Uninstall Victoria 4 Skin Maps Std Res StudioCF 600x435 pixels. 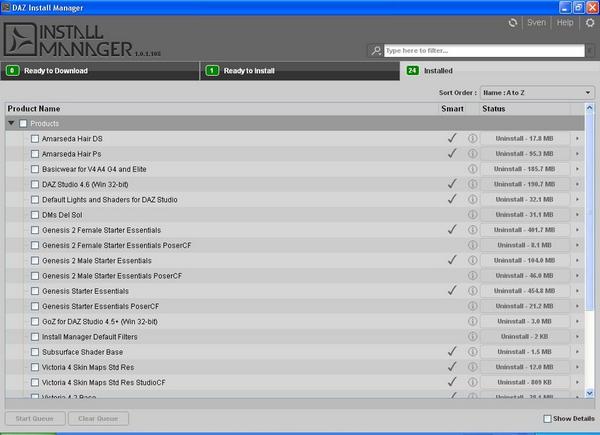[x=524, y=382]
